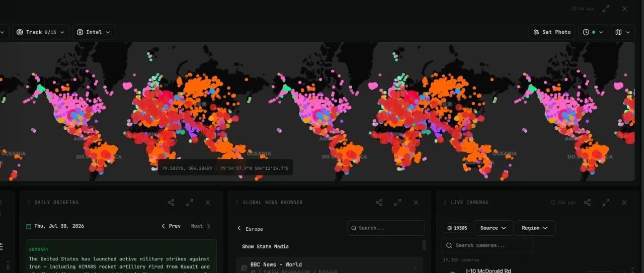Grab the Daily Briefing drag handle

point(29,202)
